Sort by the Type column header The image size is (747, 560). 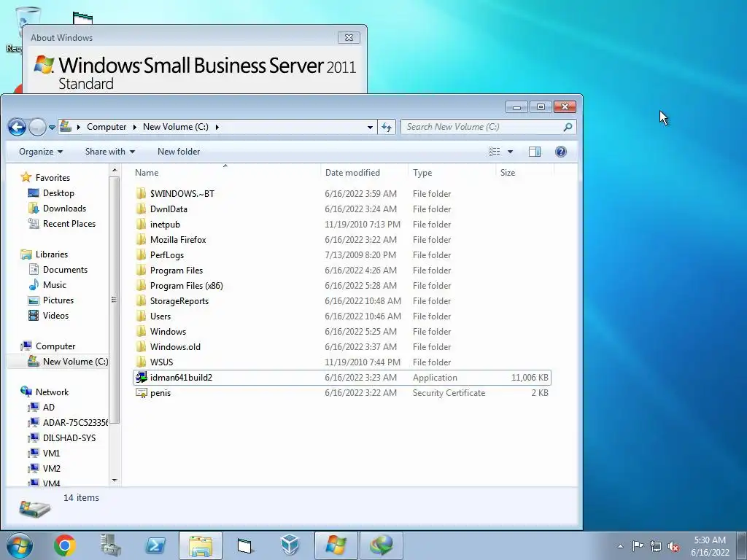(452, 172)
